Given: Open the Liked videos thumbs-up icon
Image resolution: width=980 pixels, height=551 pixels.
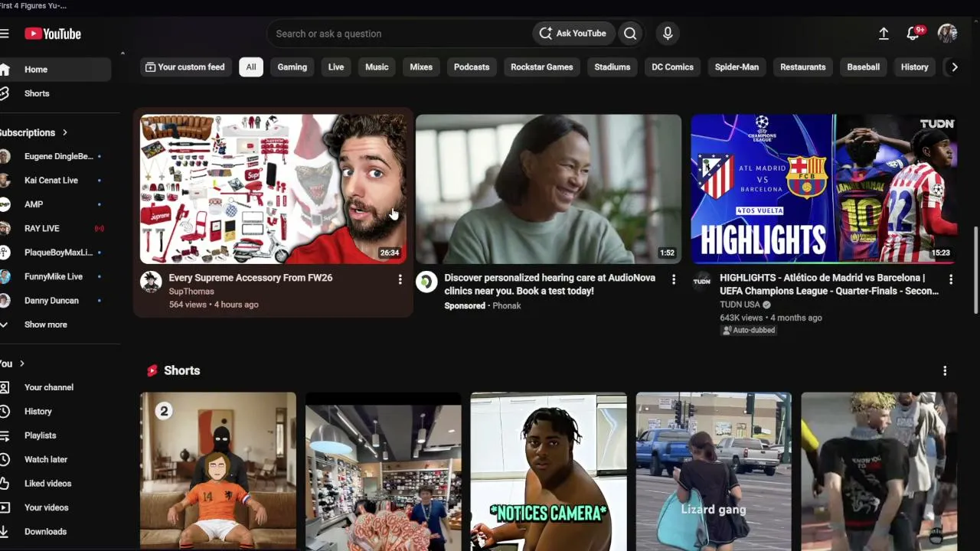Looking at the screenshot, I should pos(5,484).
